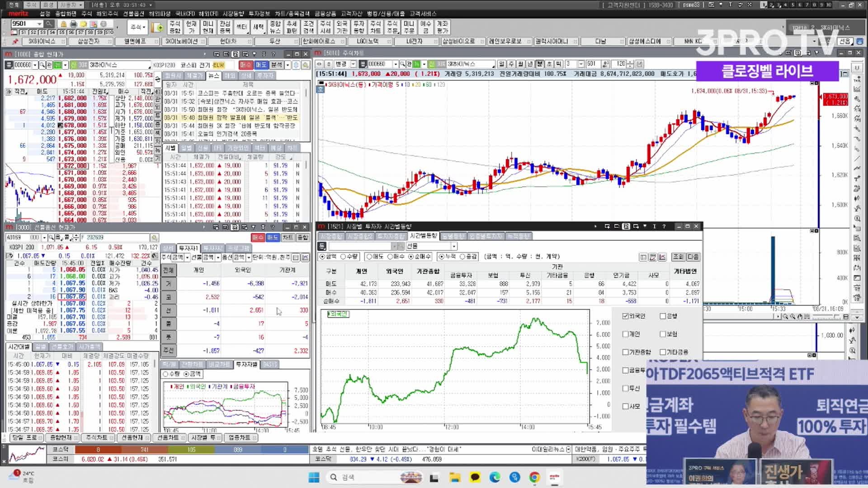
Task: Check the 보험 checkbox
Action: pyautogui.click(x=663, y=334)
